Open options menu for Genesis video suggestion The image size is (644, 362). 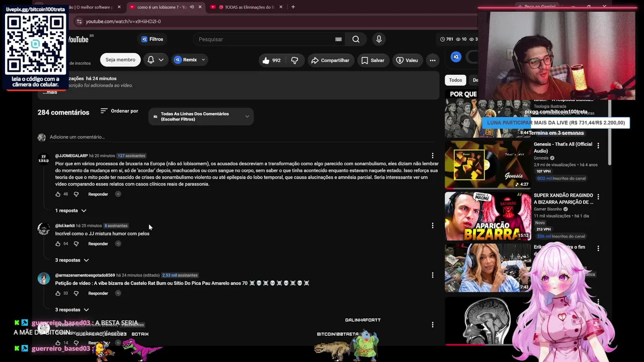point(598,146)
